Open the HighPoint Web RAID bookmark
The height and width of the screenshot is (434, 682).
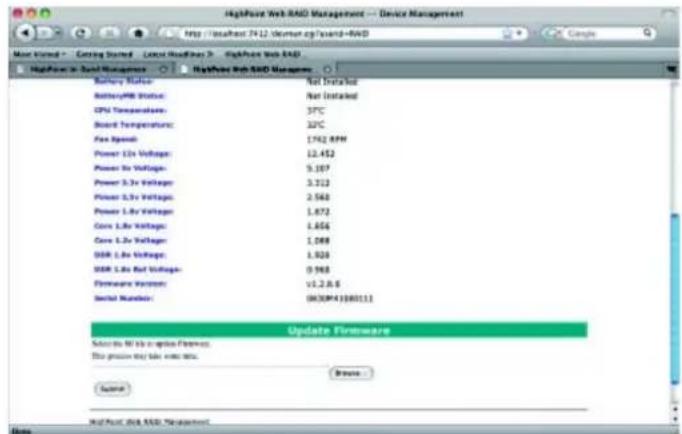263,54
